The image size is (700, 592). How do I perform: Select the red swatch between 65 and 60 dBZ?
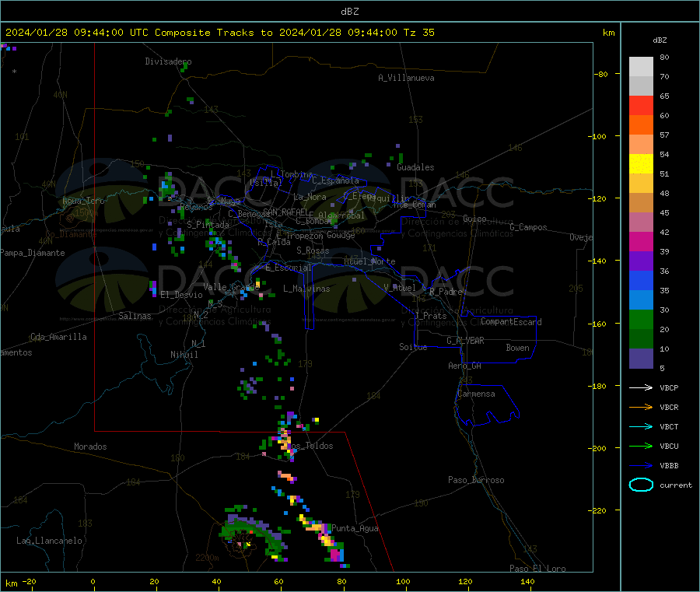[641, 105]
